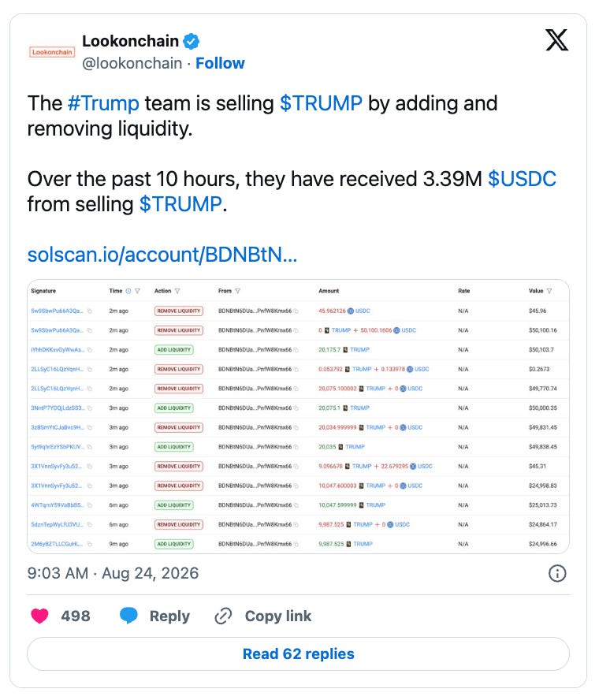This screenshot has height=700, width=599.
Task: Open the Time column filter
Action: (137, 291)
